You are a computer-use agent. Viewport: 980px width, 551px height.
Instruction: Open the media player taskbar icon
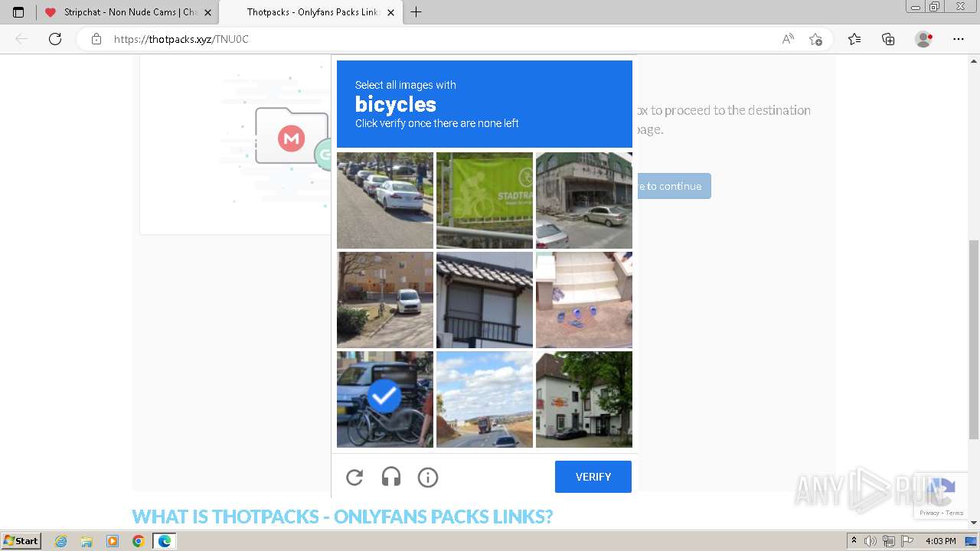113,541
